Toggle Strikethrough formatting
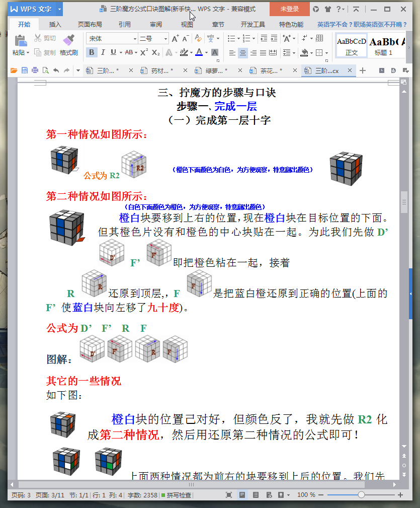The image size is (420, 508). pyautogui.click(x=129, y=52)
